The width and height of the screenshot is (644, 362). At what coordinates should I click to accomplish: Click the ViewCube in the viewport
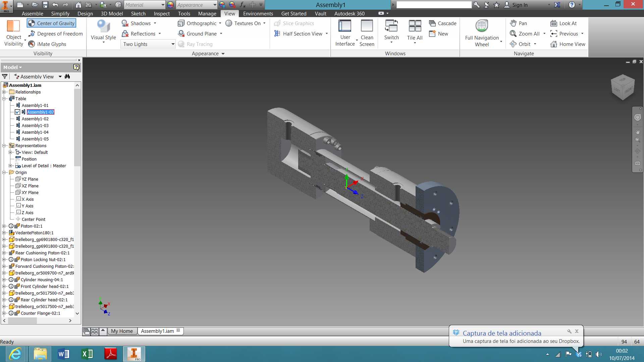click(623, 87)
